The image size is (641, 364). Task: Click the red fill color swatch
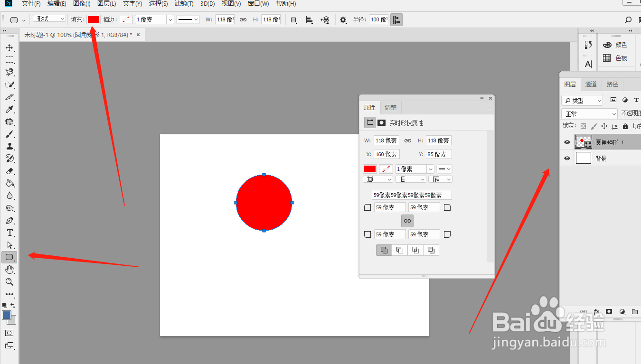coord(94,19)
